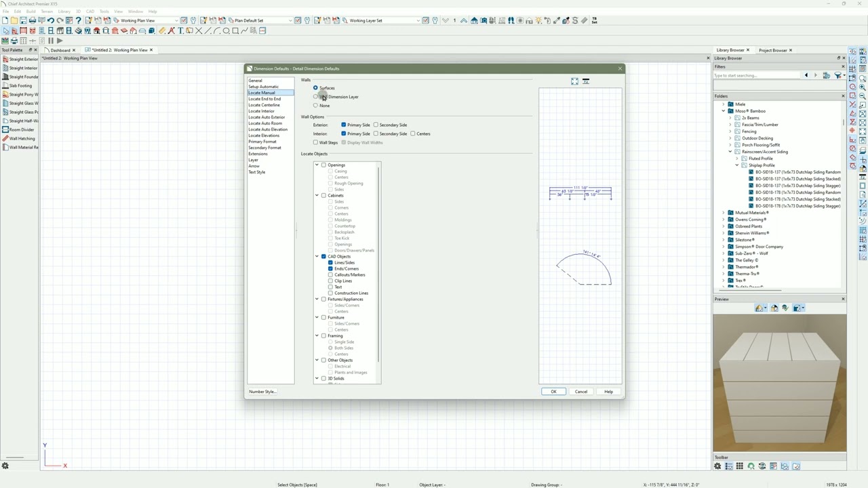The width and height of the screenshot is (868, 488).
Task: Click the grid view icon in Library toolbar
Action: 740,466
